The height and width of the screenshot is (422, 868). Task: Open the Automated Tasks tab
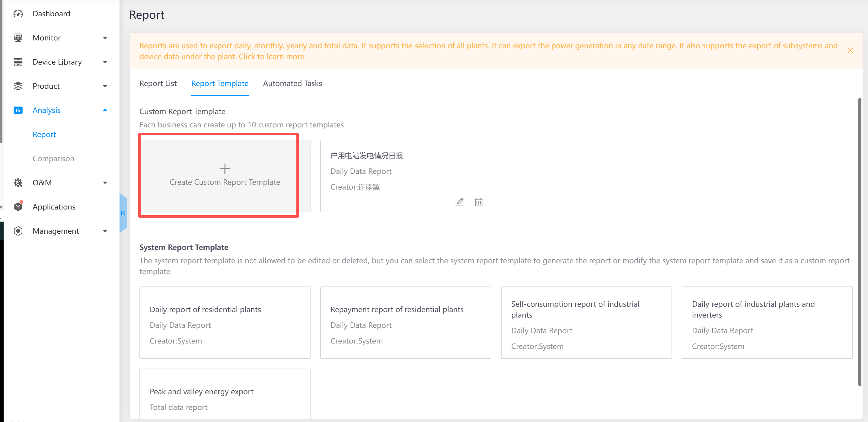click(292, 83)
